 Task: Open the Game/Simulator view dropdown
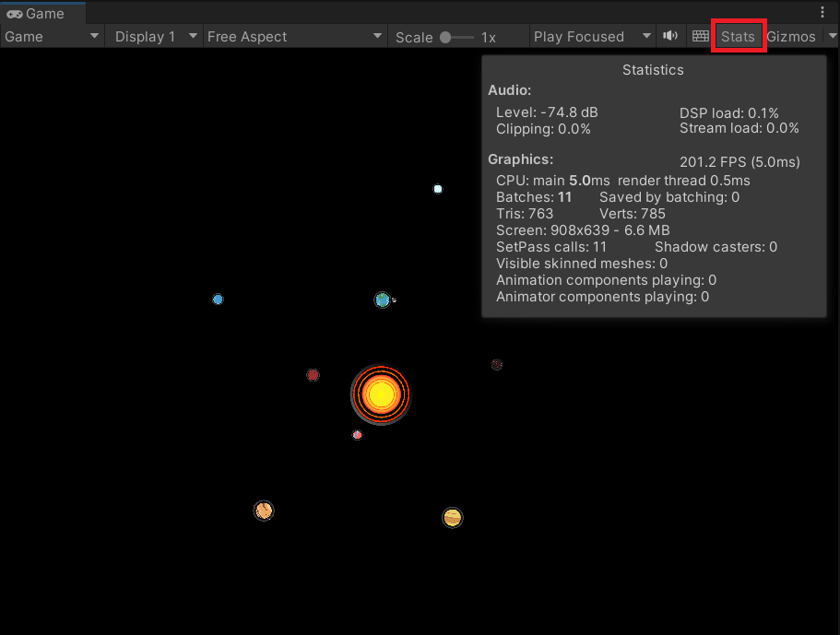tap(53, 37)
